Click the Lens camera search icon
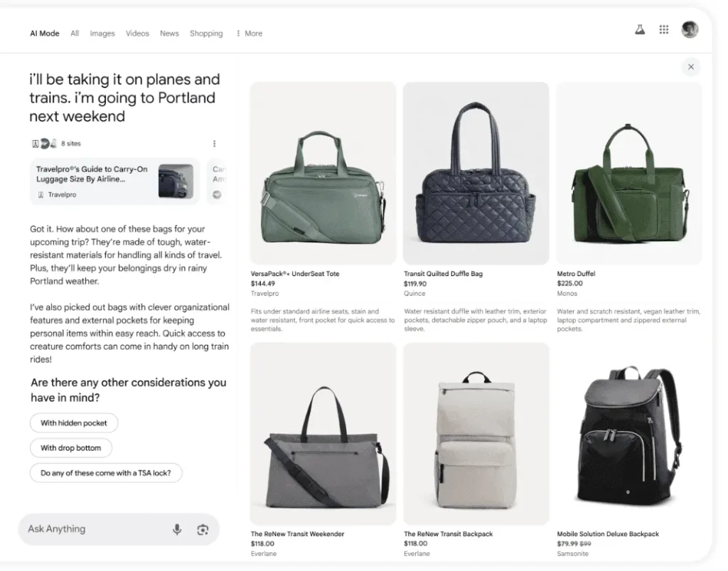 click(x=203, y=529)
